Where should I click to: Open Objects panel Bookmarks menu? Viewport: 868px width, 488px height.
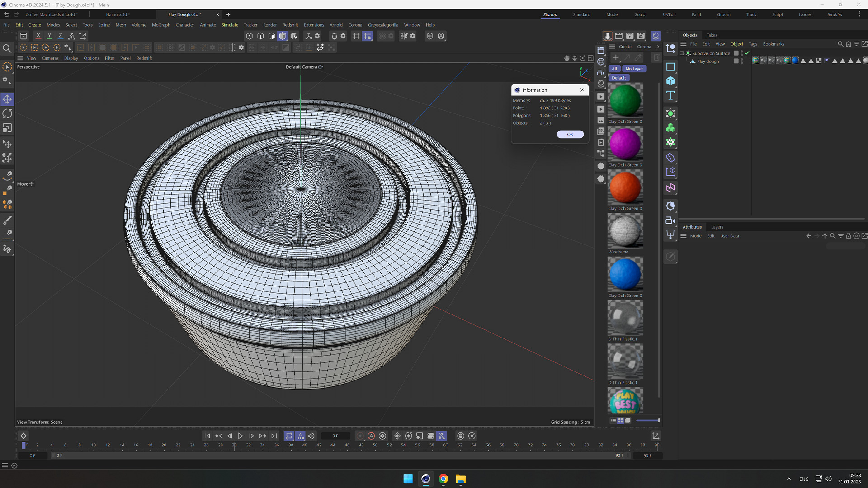774,44
